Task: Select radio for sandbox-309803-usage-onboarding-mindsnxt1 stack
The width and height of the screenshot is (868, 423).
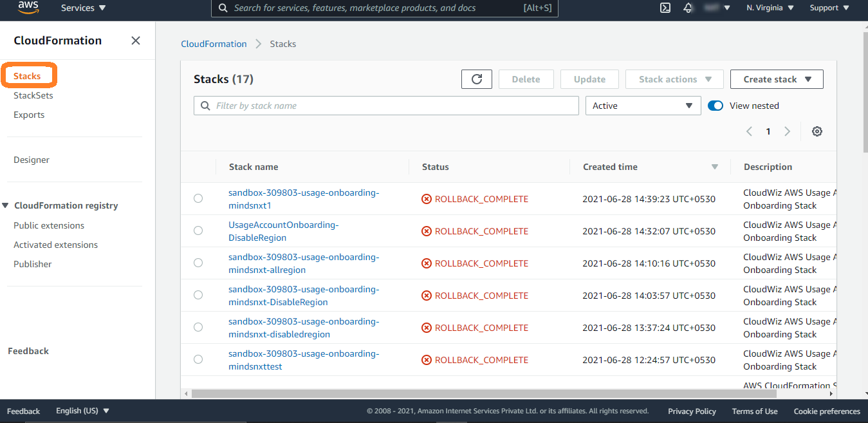Action: [198, 198]
